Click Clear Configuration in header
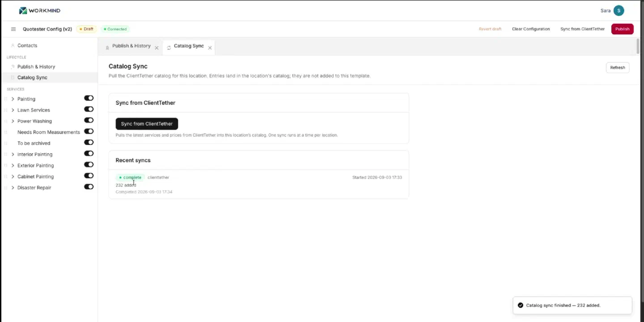This screenshot has width=644, height=322. 531,29
